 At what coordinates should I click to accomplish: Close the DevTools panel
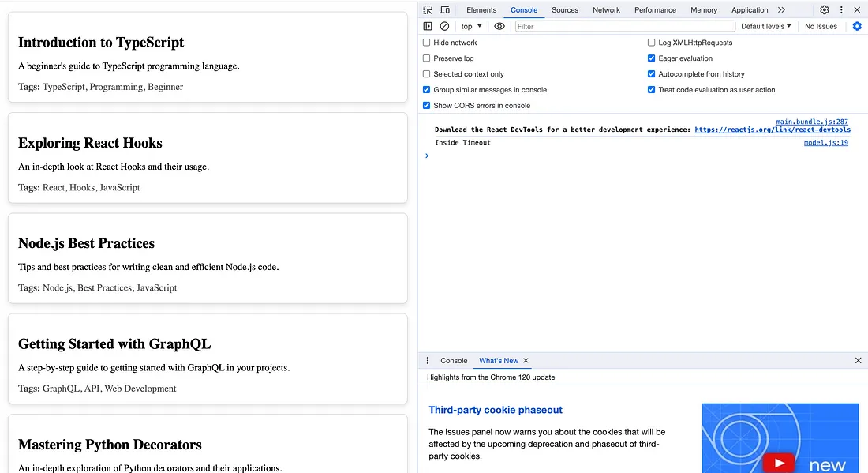click(857, 10)
